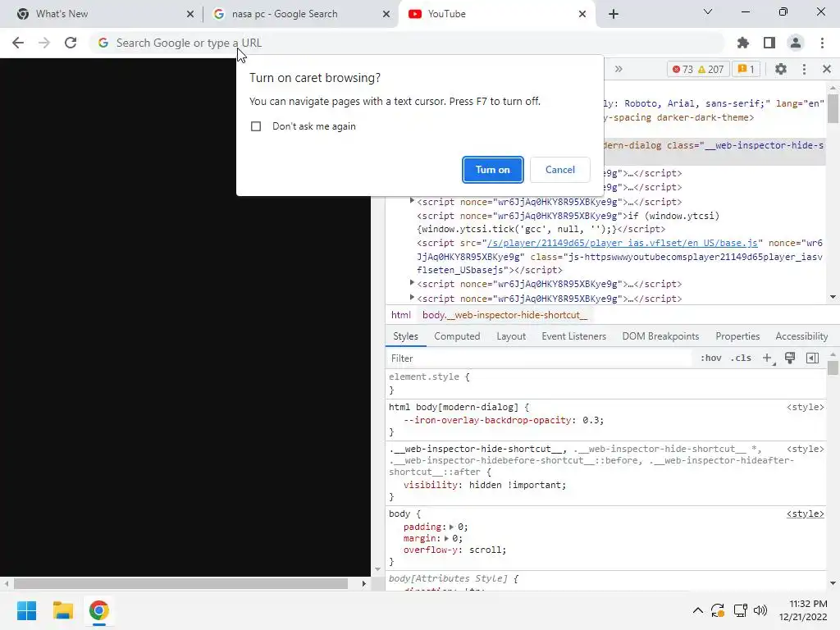Toggle the browser side panel icon

coord(769,43)
